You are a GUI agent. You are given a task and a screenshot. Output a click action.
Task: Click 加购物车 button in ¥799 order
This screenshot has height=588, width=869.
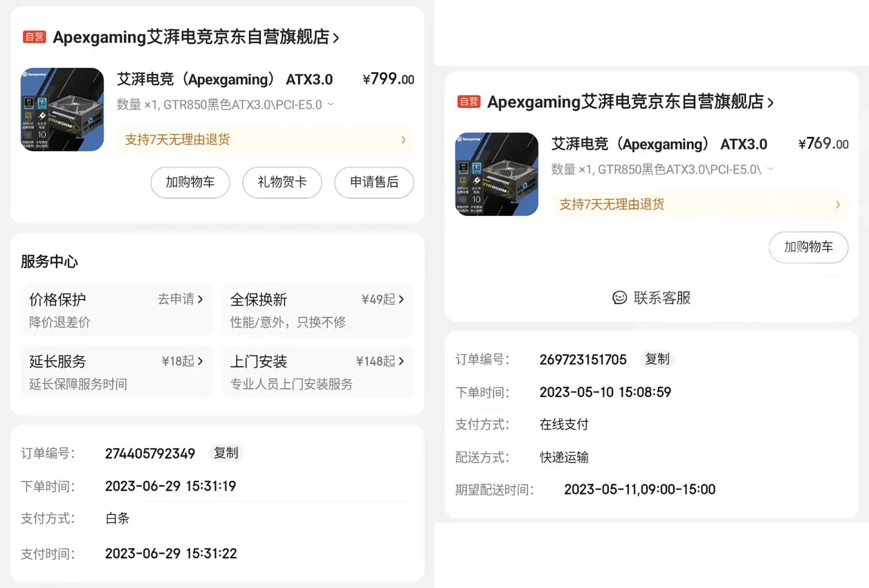click(x=190, y=183)
